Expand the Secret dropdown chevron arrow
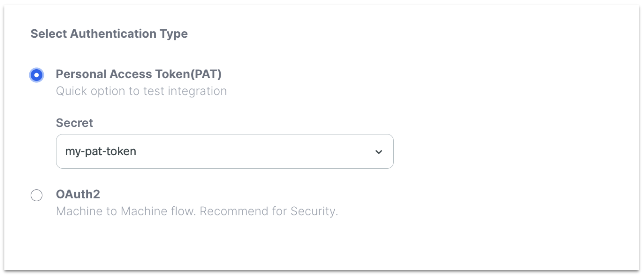This screenshot has height=276, width=644. (x=378, y=152)
